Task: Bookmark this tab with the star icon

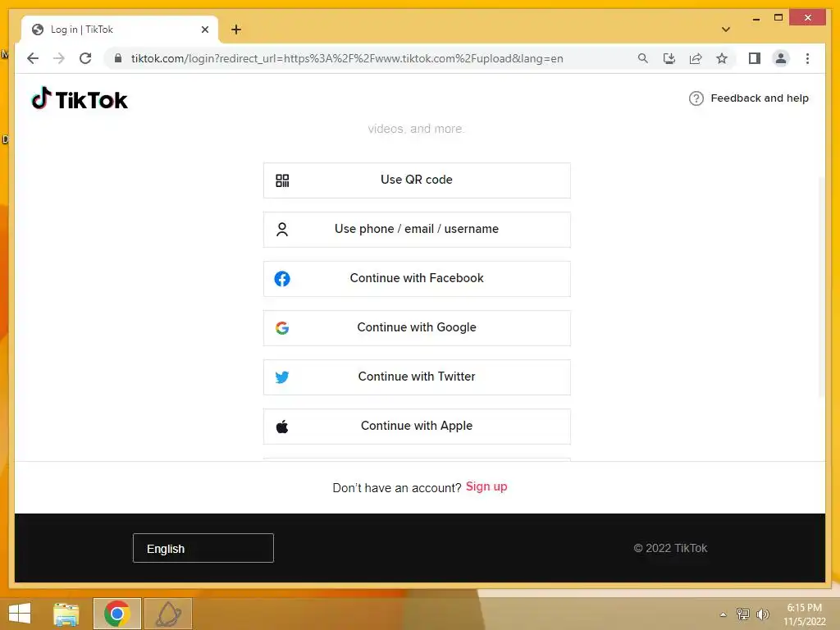Action: pos(722,58)
